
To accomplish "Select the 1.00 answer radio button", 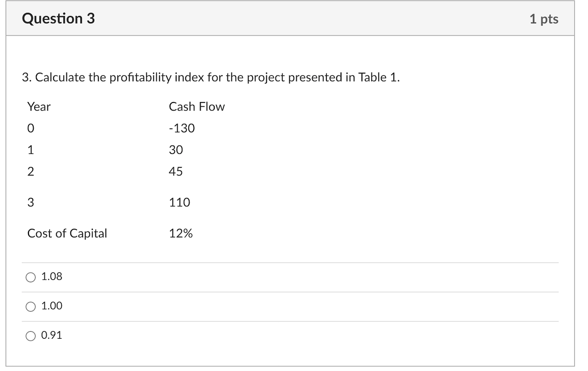I will point(29,306).
